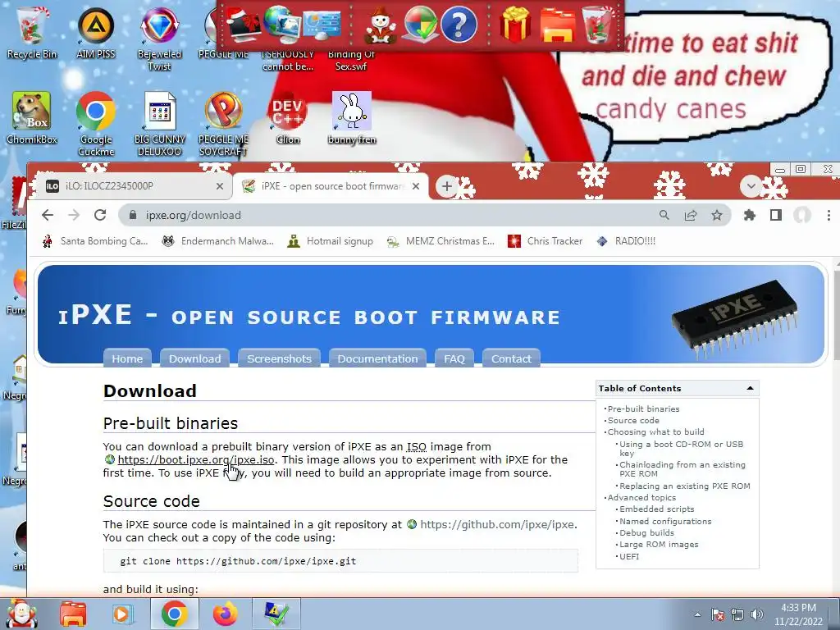Click the boot.ipxe.org/ipxe.iso link

(195, 459)
